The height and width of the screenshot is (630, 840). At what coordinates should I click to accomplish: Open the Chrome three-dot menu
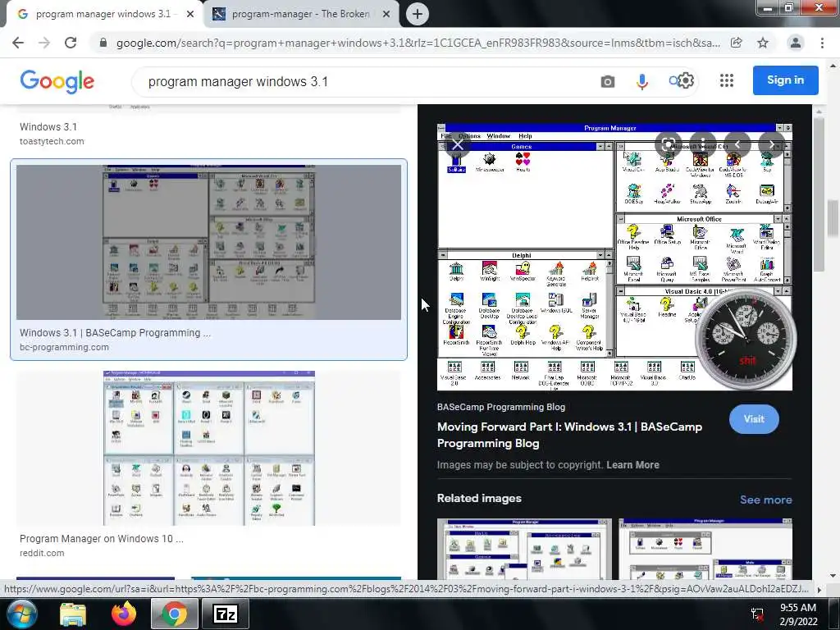(822, 43)
